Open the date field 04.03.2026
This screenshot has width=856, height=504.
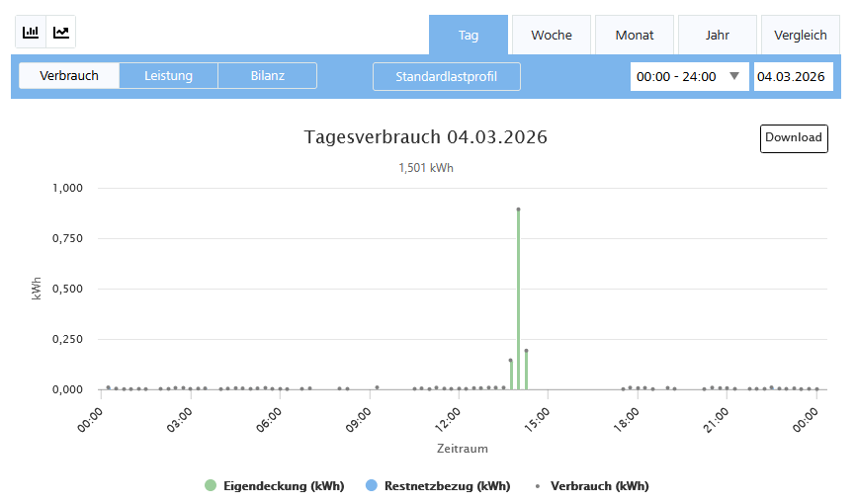(x=792, y=76)
